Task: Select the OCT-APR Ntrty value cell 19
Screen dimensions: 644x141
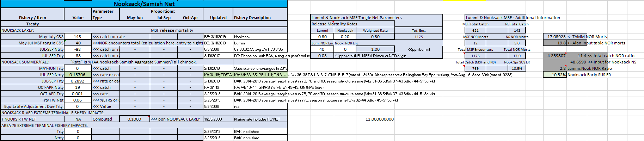Action: click(78, 87)
